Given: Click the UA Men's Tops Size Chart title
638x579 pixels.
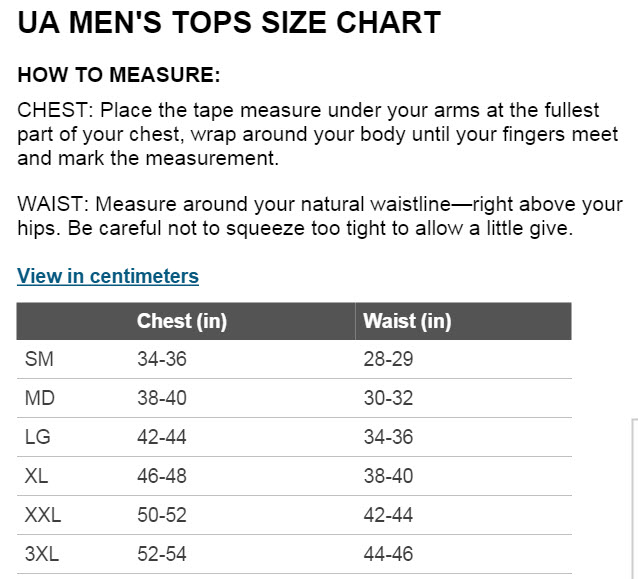Looking at the screenshot, I should 229,23.
